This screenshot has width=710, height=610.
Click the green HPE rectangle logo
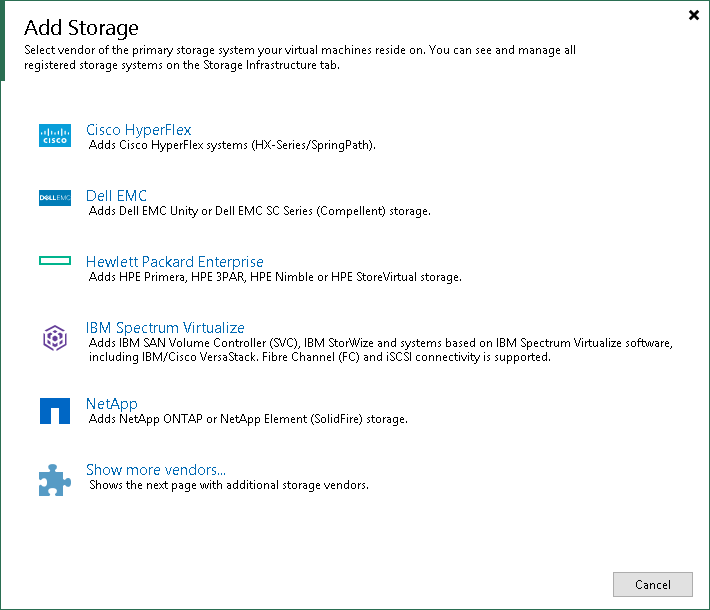coord(55,261)
